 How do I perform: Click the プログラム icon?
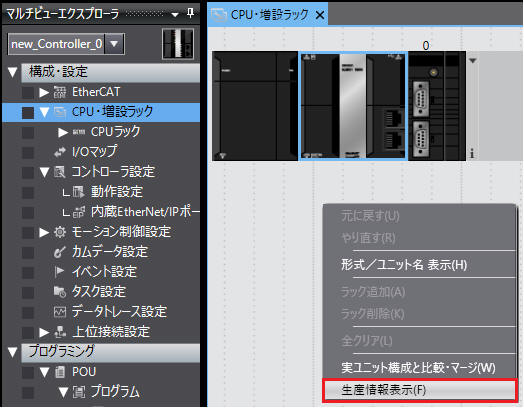coord(79,392)
